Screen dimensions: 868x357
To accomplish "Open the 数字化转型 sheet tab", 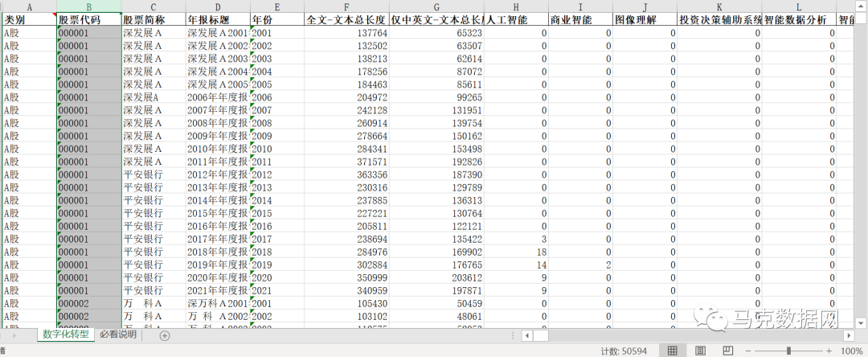I will (65, 334).
